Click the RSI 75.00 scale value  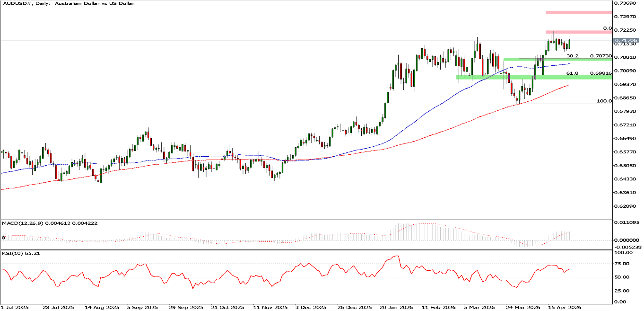623,264
